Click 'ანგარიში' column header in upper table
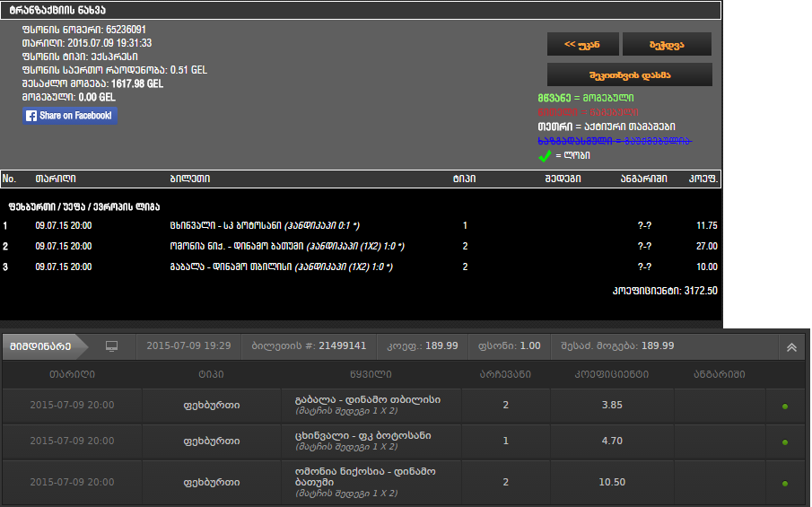Image resolution: width=812 pixels, height=507 pixels. pos(643,179)
